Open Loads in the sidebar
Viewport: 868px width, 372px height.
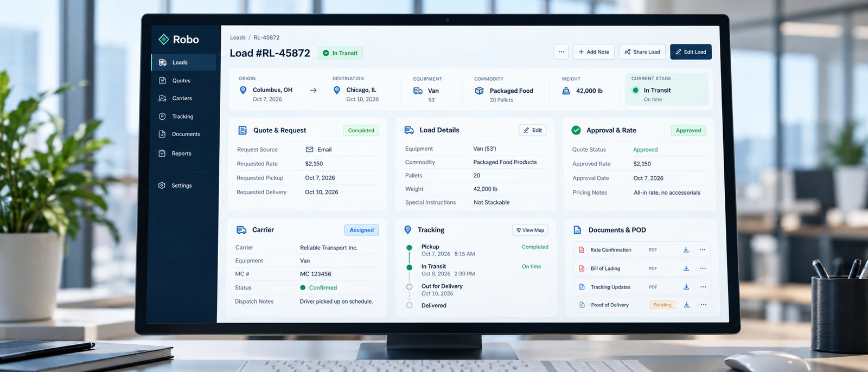click(183, 62)
